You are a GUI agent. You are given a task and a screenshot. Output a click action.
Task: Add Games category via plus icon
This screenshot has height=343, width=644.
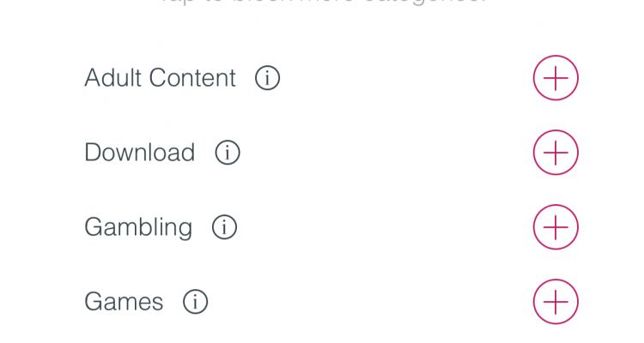coord(556,302)
